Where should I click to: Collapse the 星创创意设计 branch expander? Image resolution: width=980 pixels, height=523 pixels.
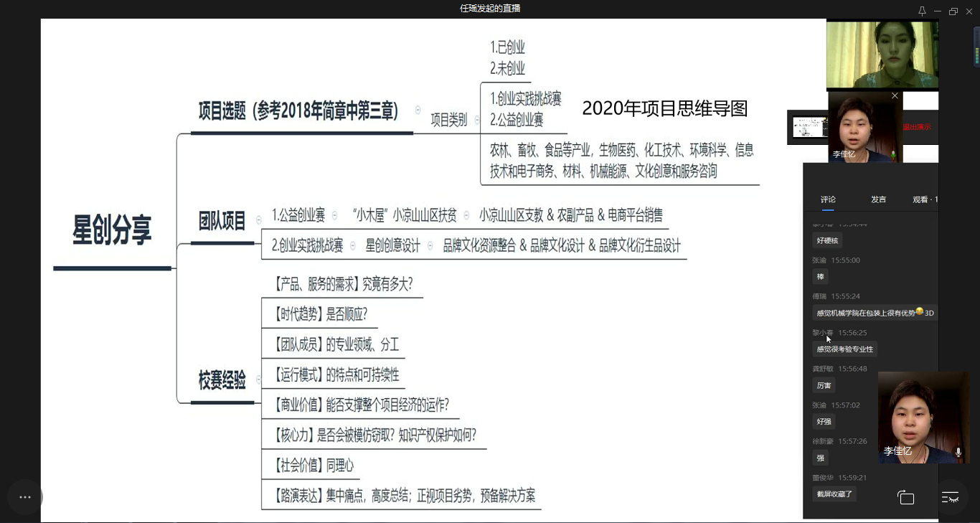(430, 246)
